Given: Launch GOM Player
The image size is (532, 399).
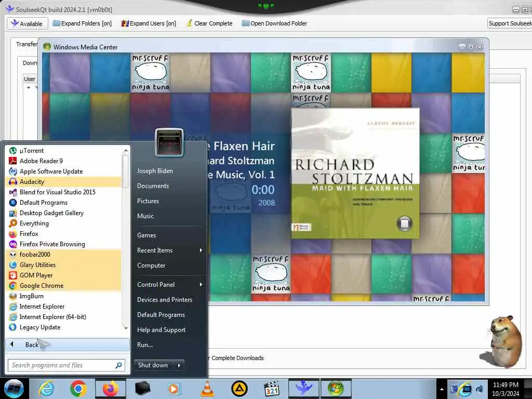Looking at the screenshot, I should 63,275.
